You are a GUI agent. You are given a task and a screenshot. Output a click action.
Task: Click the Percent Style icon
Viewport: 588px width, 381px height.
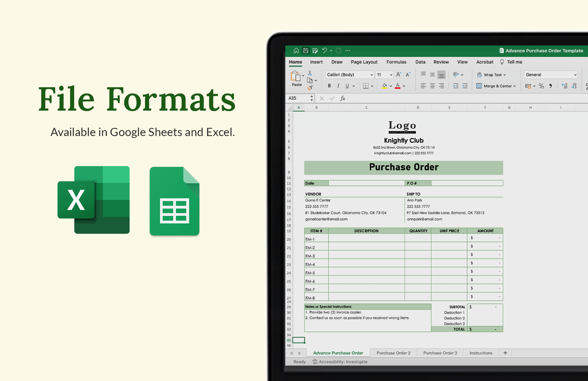click(541, 86)
